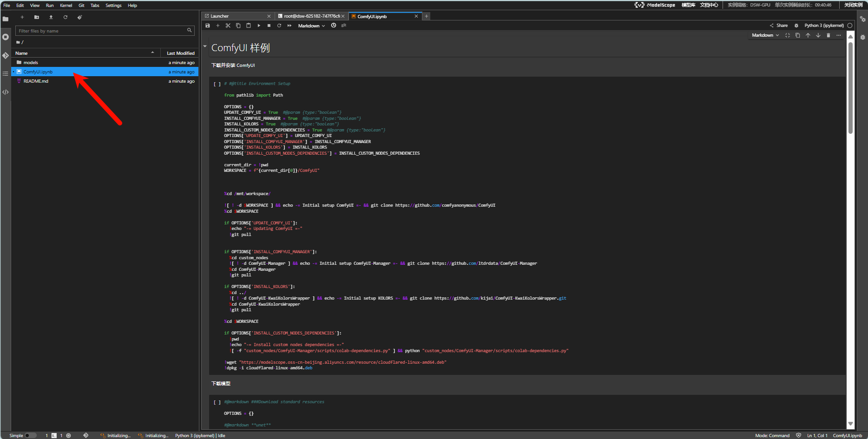
Task: Open cell type Markdown dropdown in notebook toolbar
Action: (311, 26)
